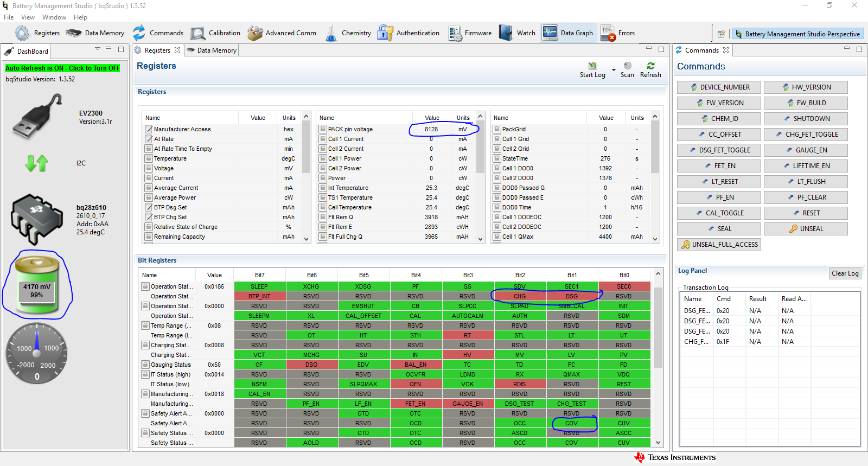Click the EV2300 USB adapter icon
This screenshot has width=868, height=466.
(x=38, y=116)
